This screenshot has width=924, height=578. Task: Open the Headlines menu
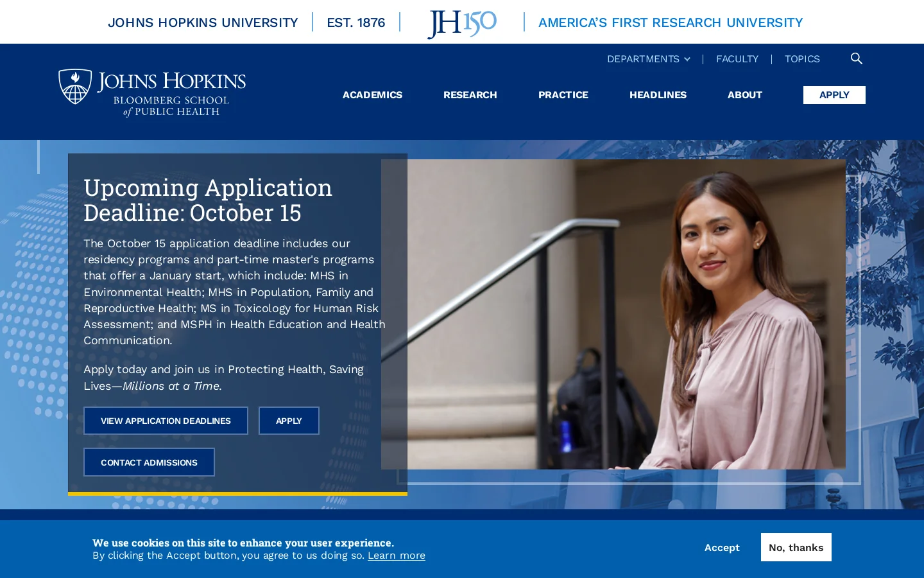coord(658,95)
